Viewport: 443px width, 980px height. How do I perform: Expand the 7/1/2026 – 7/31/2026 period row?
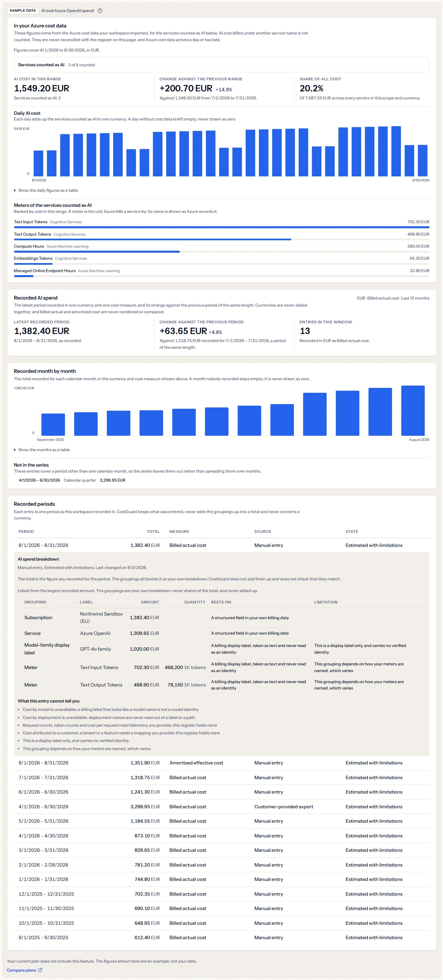222,778
